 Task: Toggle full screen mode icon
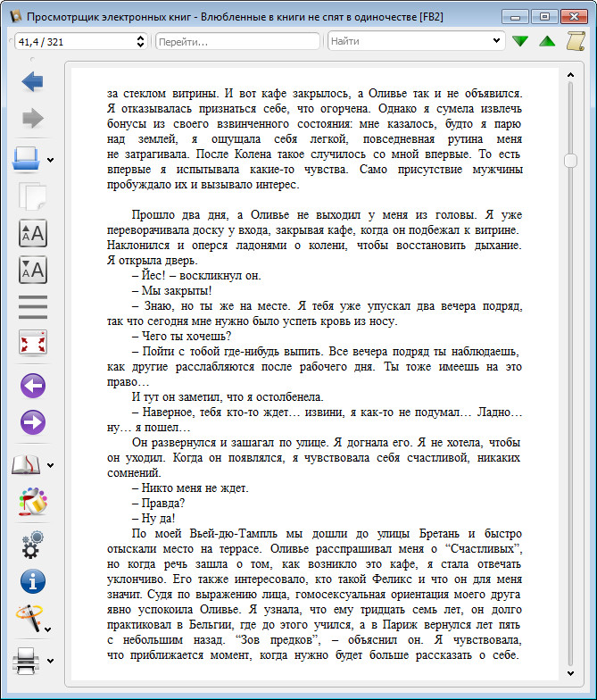[32, 342]
